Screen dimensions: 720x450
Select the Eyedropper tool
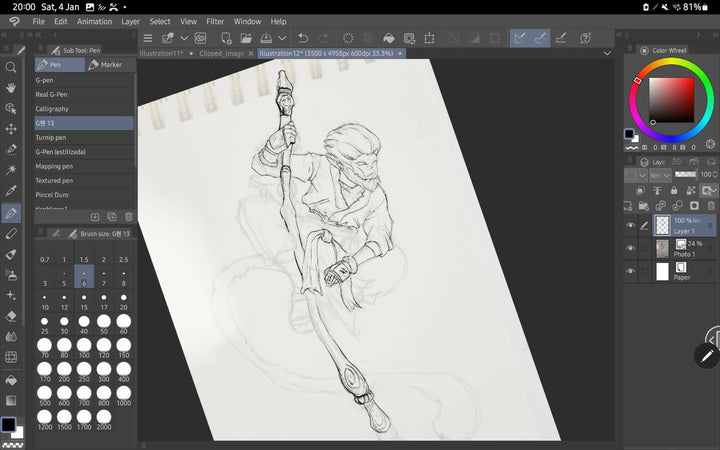point(11,191)
